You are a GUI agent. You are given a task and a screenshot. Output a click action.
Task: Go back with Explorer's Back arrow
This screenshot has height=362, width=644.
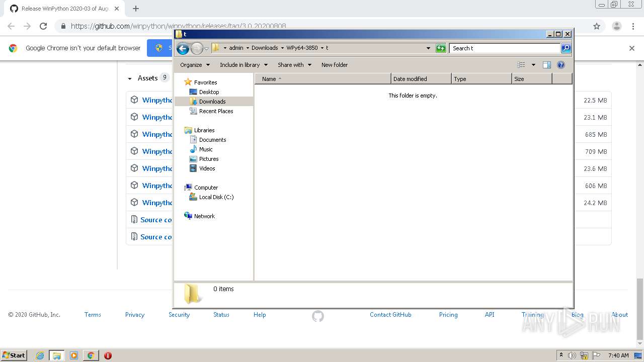pyautogui.click(x=183, y=48)
